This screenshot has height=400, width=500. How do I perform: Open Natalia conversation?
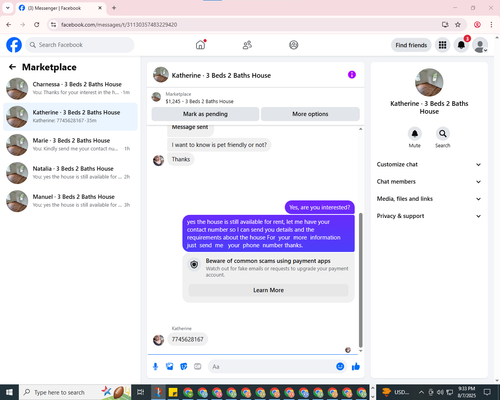point(70,173)
